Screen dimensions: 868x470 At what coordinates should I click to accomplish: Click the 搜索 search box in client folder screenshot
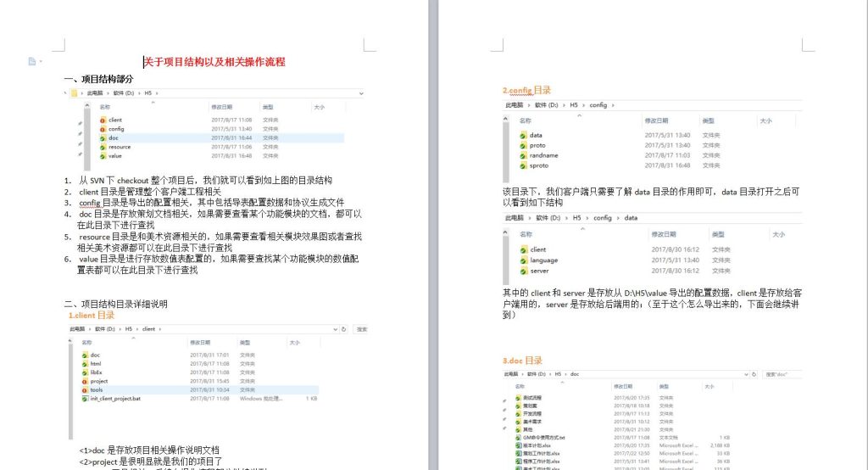click(x=361, y=329)
